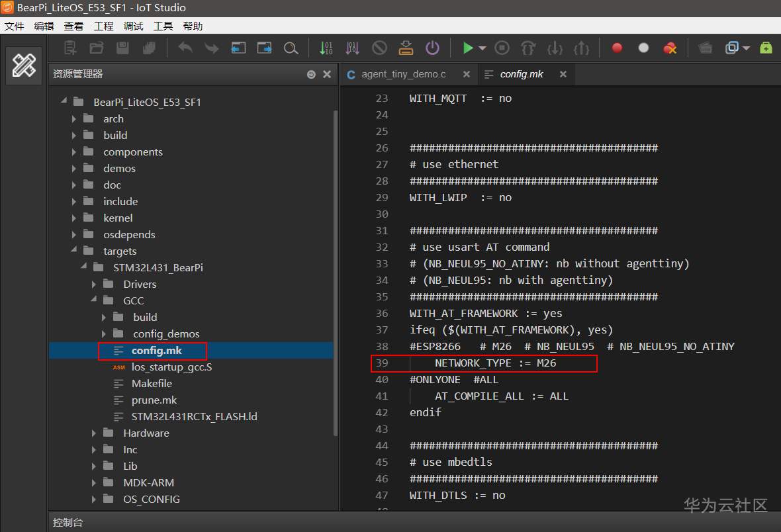
Task: Open the 调试 menu
Action: coord(133,26)
